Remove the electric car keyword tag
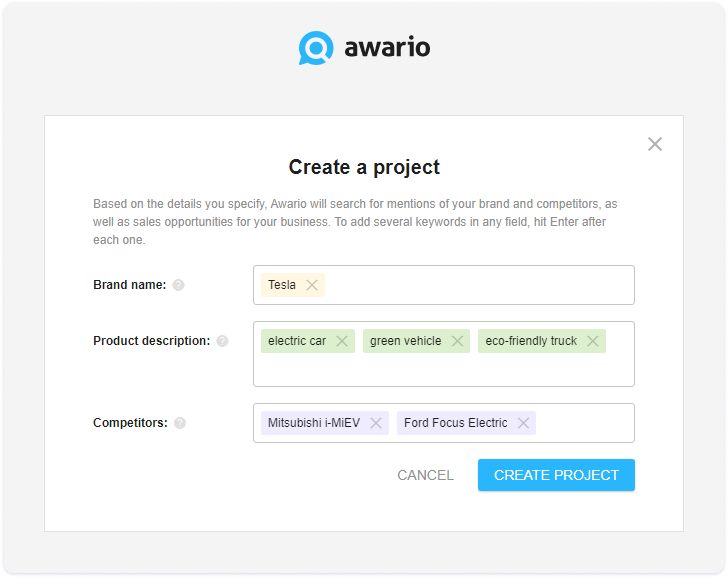This screenshot has height=578, width=728. [342, 341]
